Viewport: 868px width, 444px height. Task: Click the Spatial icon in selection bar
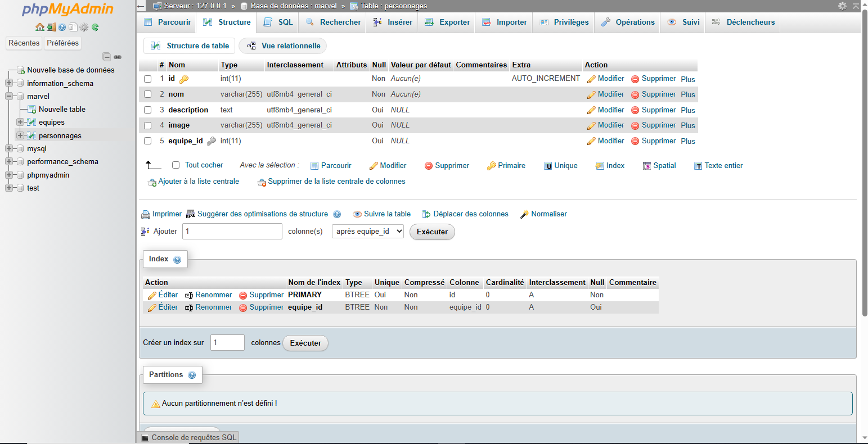point(647,166)
